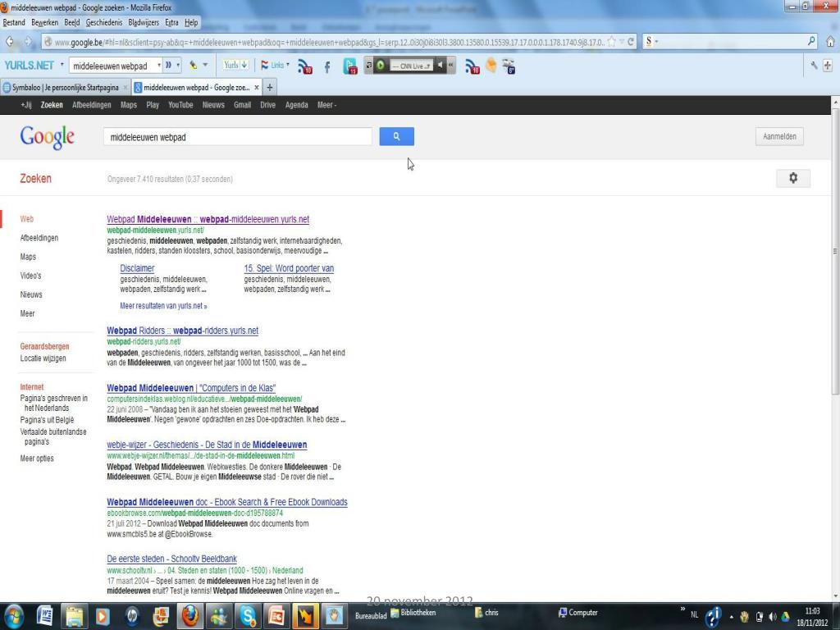Screen dimensions: 840x630
Task: Open the result Webpad Middeleeuwen :: webpad-middeleeuwen.yurls.net
Action: 208,219
